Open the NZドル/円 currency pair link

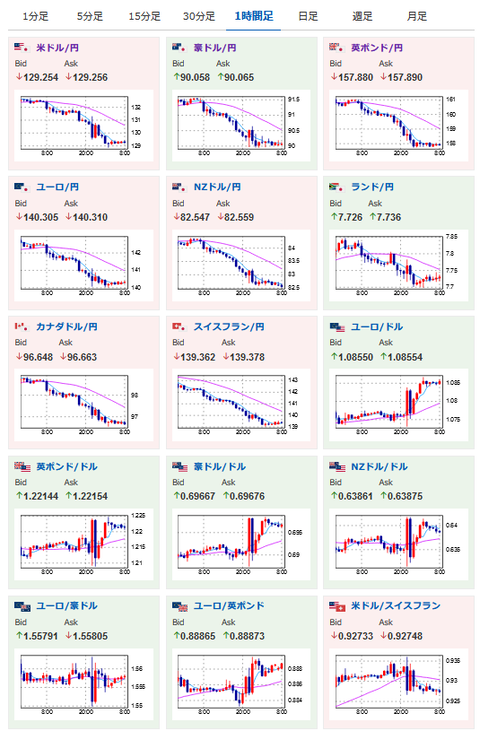[217, 187]
